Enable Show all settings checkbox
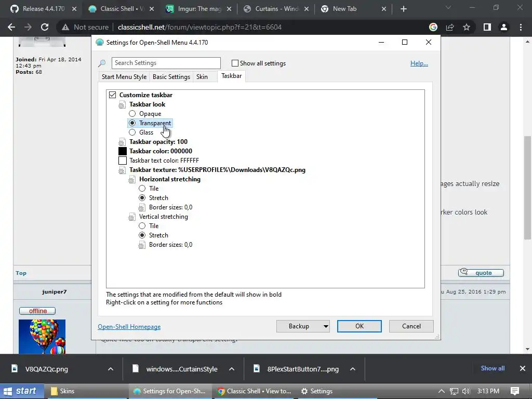The width and height of the screenshot is (532, 399). pyautogui.click(x=235, y=63)
